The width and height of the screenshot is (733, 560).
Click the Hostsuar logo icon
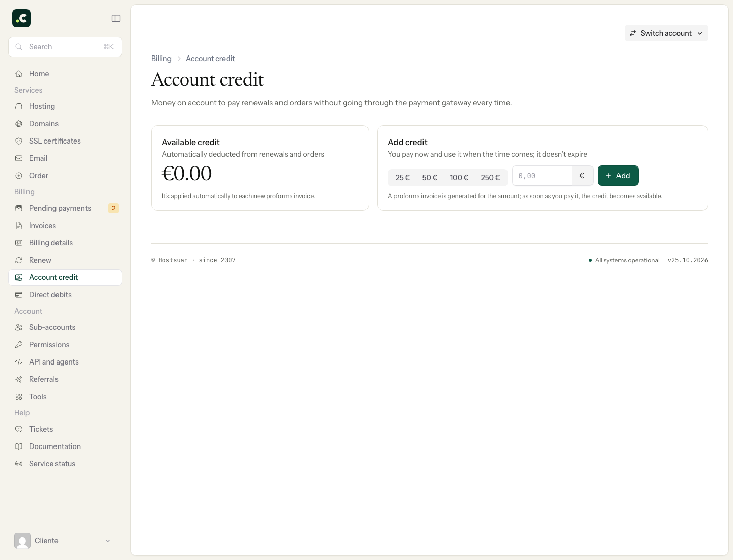pyautogui.click(x=21, y=18)
